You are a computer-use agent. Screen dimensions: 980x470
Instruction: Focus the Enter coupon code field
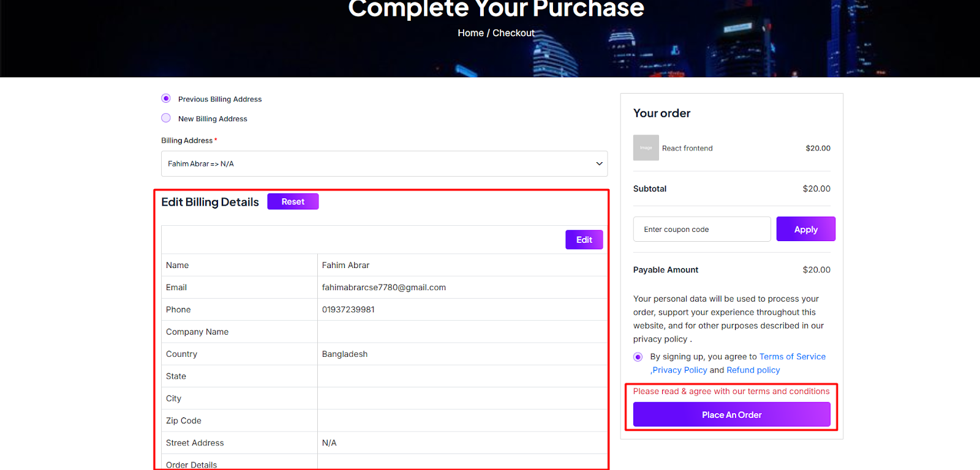(x=702, y=229)
